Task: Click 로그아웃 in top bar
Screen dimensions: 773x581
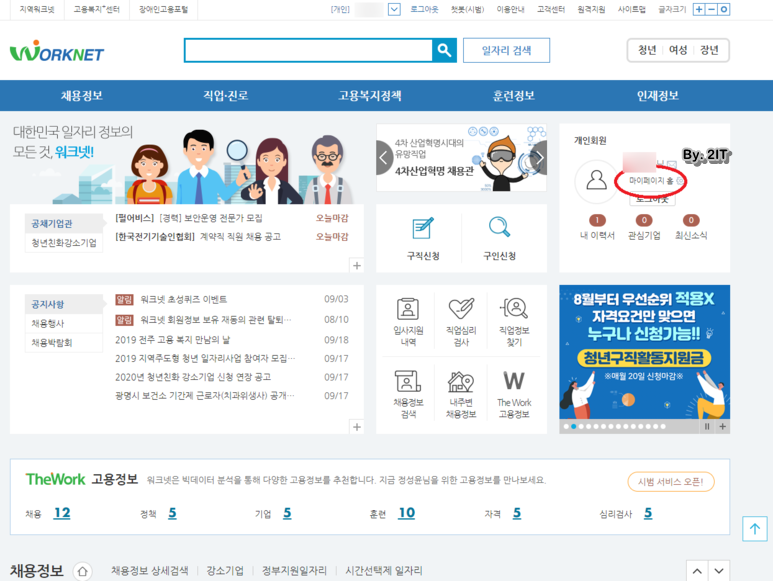Action: tap(424, 9)
